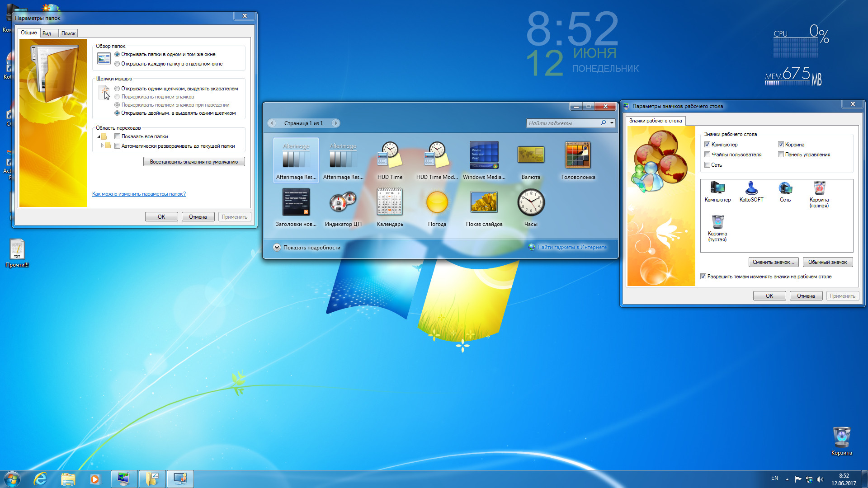Click the CPU meter desktop widget
Viewport: 868px width, 488px height.
point(801,41)
